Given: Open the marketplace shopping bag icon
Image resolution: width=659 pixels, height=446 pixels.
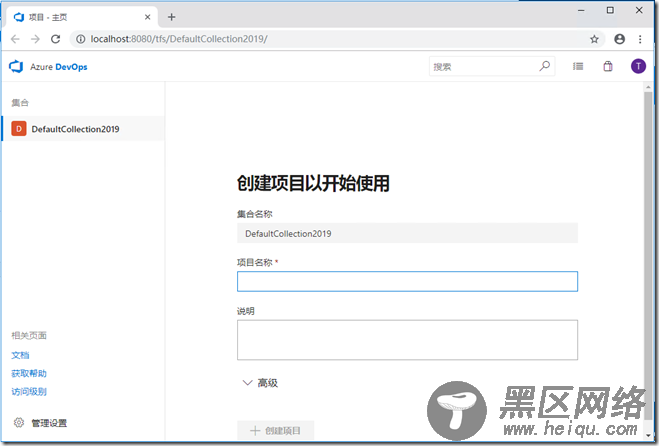Looking at the screenshot, I should pyautogui.click(x=608, y=66).
